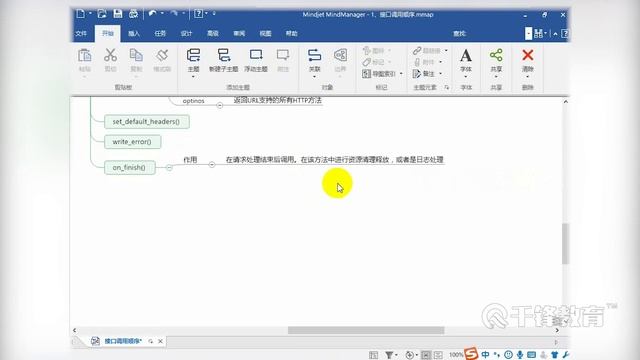Click the optinos subtopic text
640x360 pixels.
point(193,100)
